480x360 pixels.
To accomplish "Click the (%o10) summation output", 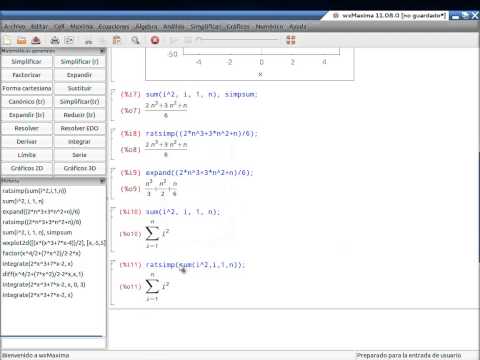I will [157, 234].
